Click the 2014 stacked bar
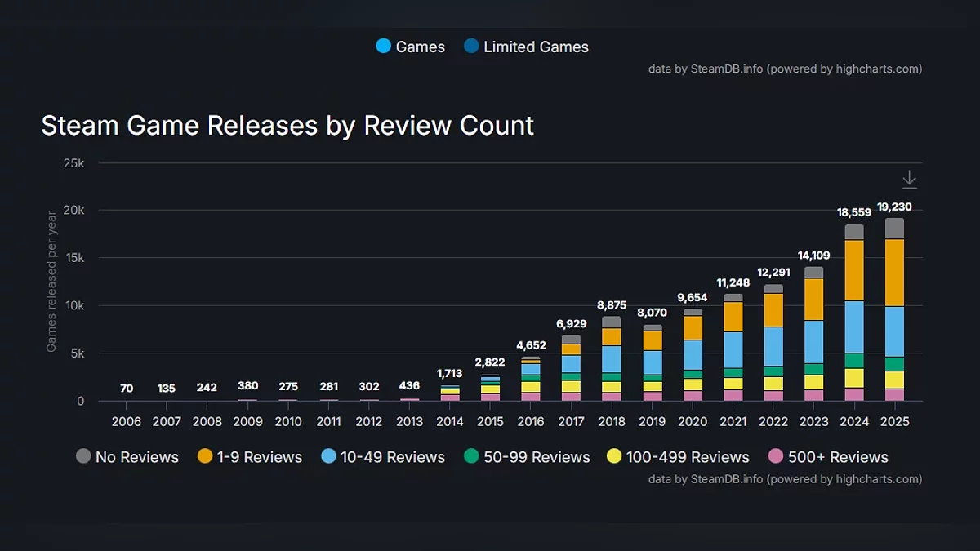The image size is (980, 551). click(x=450, y=393)
